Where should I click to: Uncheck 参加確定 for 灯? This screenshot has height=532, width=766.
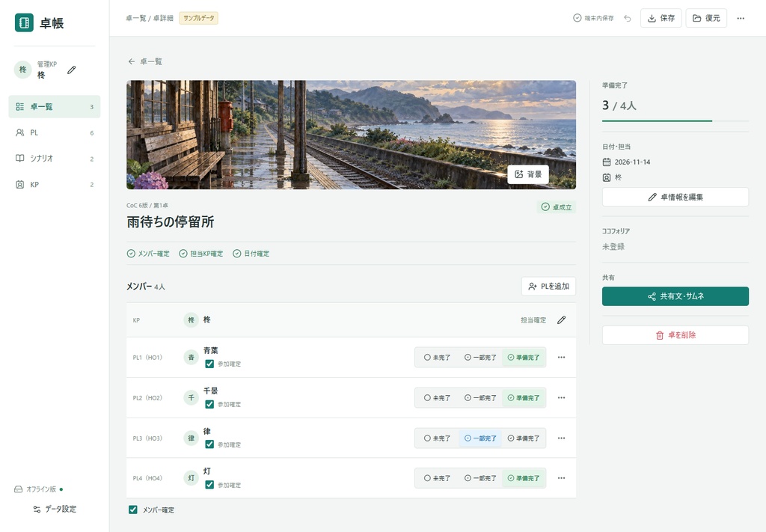click(x=209, y=485)
